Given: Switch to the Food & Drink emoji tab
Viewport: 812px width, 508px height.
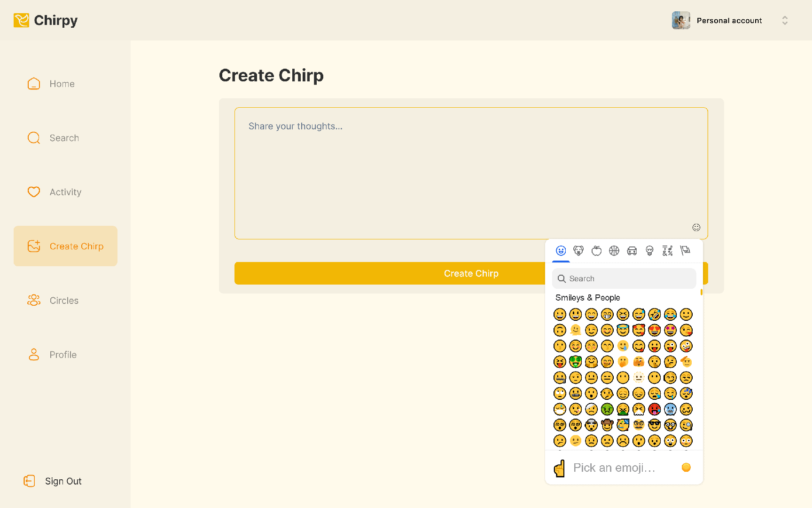Looking at the screenshot, I should pos(596,251).
